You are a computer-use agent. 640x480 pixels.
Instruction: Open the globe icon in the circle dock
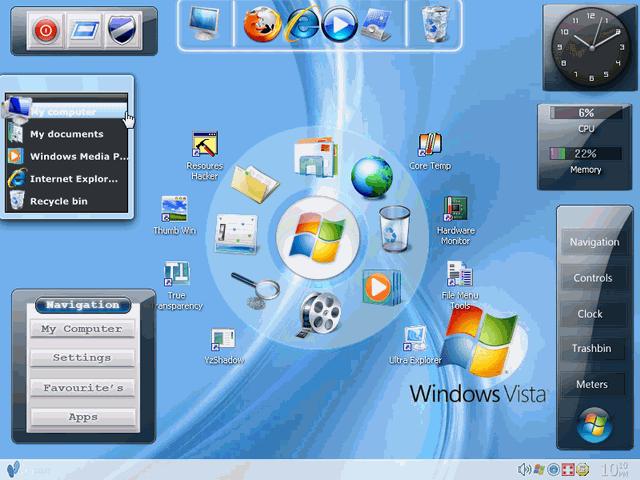tap(372, 176)
